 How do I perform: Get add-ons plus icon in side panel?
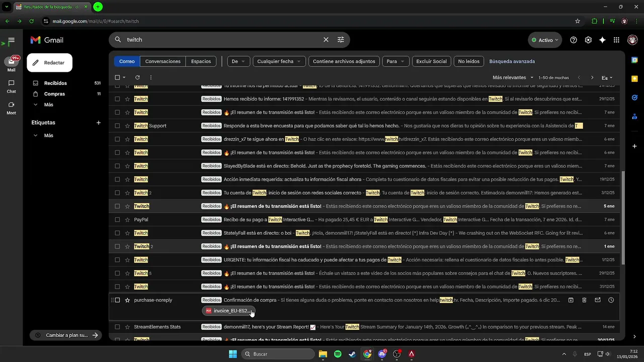coord(634,146)
